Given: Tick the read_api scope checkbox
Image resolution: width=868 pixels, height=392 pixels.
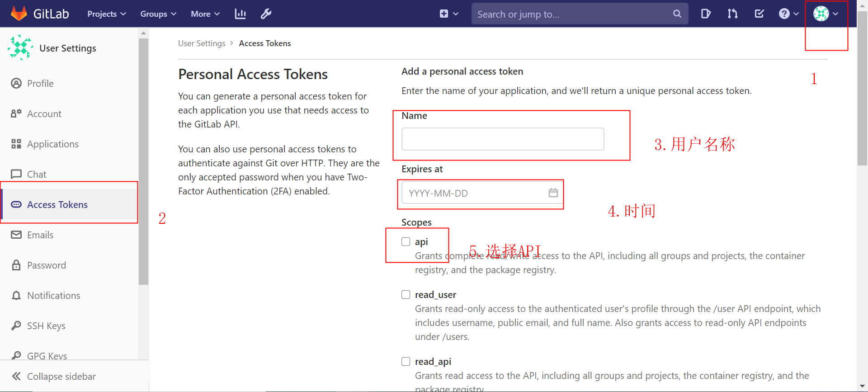Looking at the screenshot, I should tap(406, 362).
